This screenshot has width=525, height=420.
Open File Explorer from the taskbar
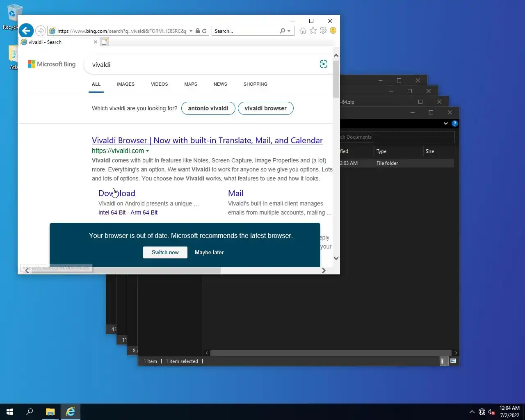pos(50,412)
